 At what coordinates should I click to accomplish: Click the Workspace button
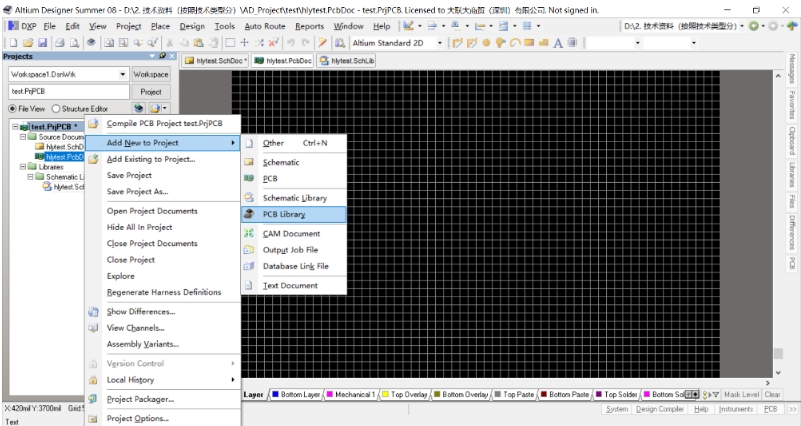click(x=151, y=75)
